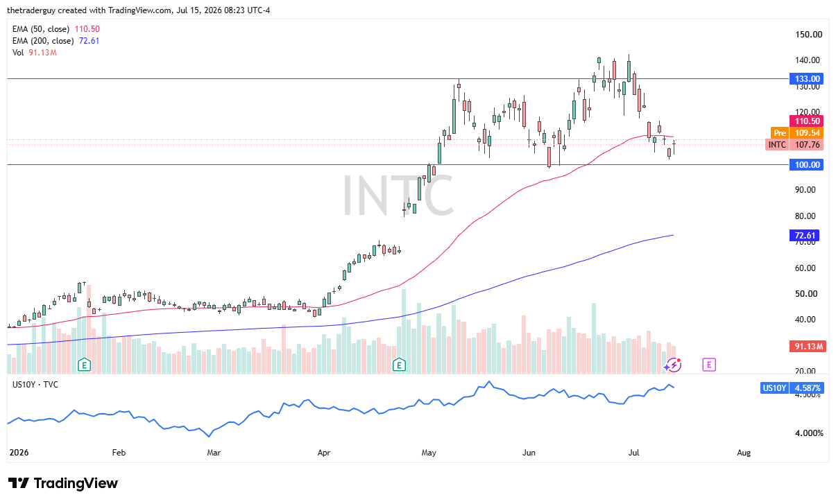Select the EMA (200, close) legend entry
Screen dimensions: 836x504
(56, 40)
